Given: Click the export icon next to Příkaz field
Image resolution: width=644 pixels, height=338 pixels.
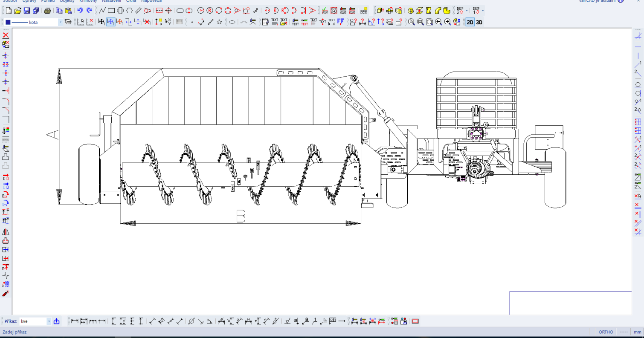Looking at the screenshot, I should tap(56, 321).
